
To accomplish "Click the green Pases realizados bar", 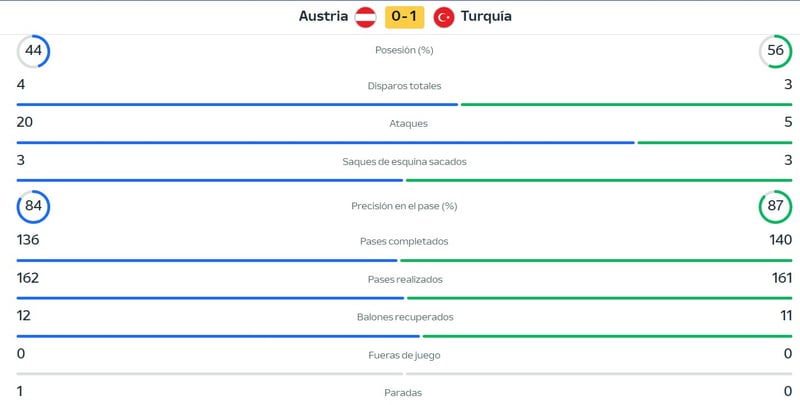I will pyautogui.click(x=600, y=298).
